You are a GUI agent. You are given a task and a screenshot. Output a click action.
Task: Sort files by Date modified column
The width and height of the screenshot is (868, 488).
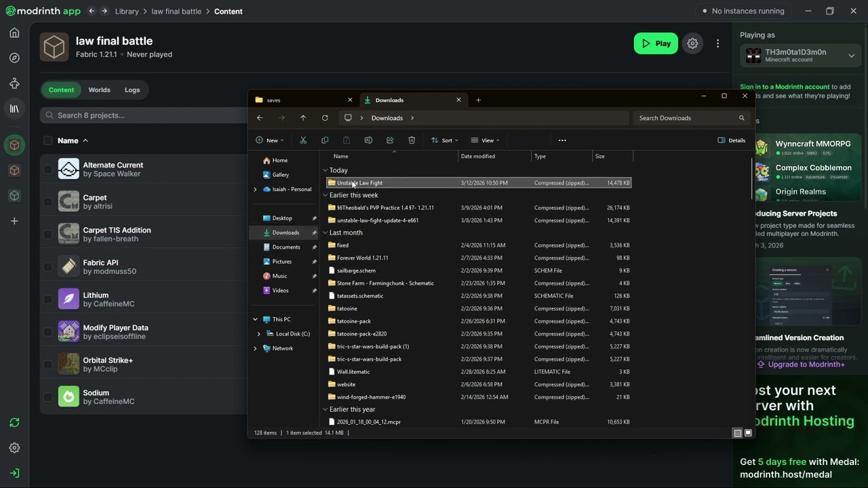(x=494, y=157)
